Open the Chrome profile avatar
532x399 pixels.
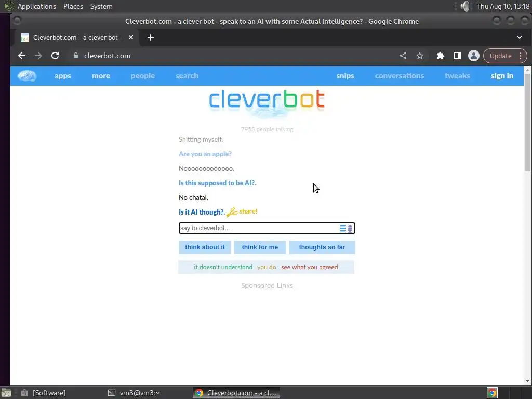pos(474,56)
